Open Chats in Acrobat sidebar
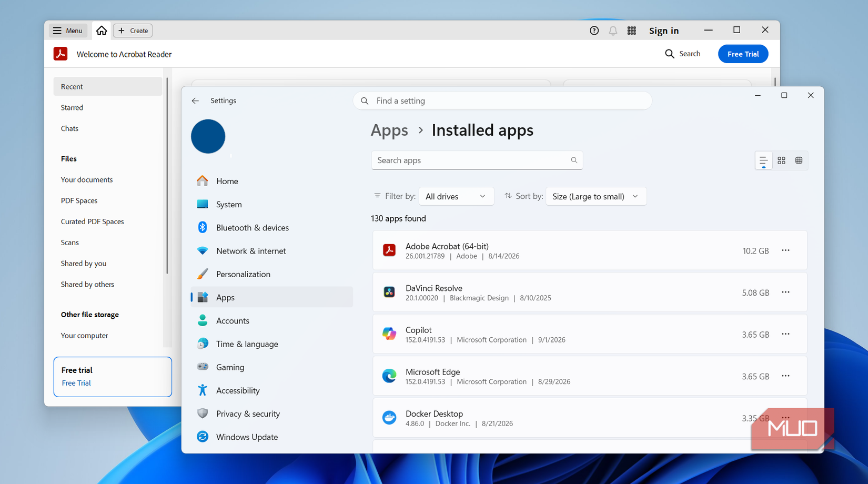The height and width of the screenshot is (484, 868). [69, 128]
